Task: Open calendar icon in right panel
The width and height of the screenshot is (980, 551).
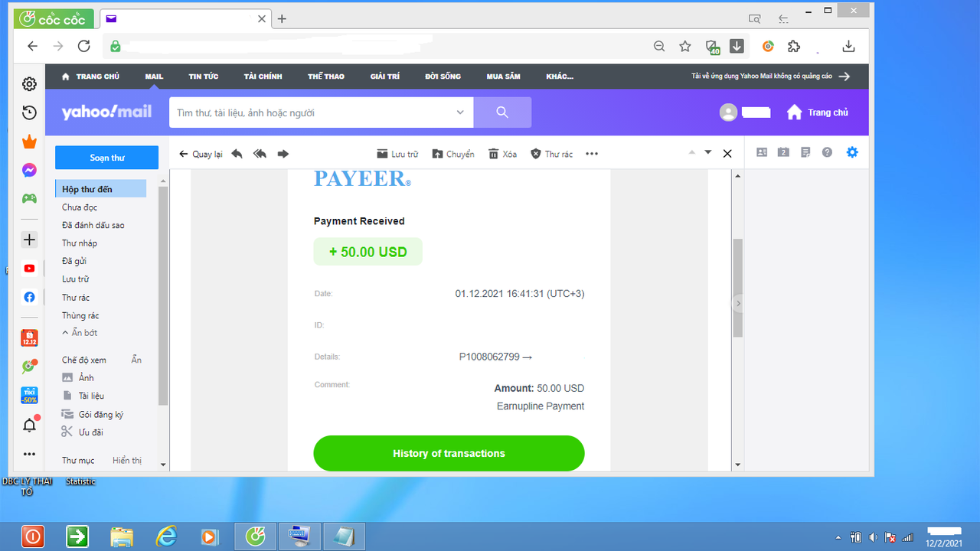Action: [783, 152]
